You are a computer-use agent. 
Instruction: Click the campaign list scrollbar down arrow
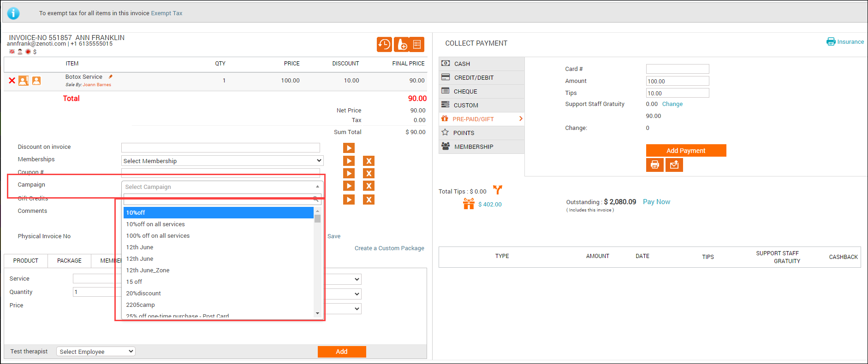pos(317,313)
